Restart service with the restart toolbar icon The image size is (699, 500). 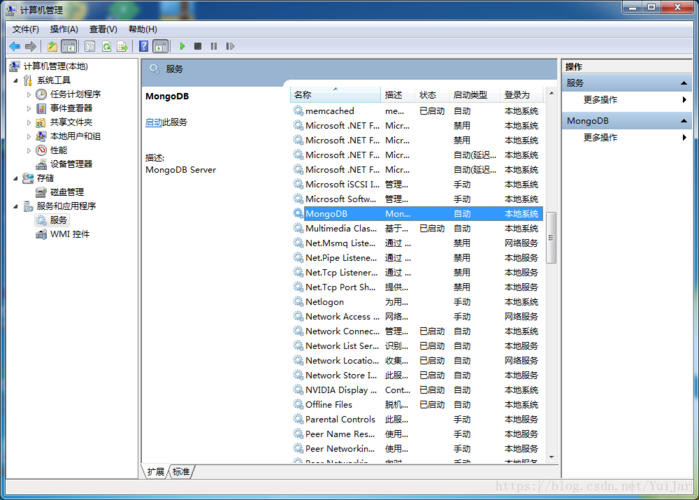(x=230, y=46)
